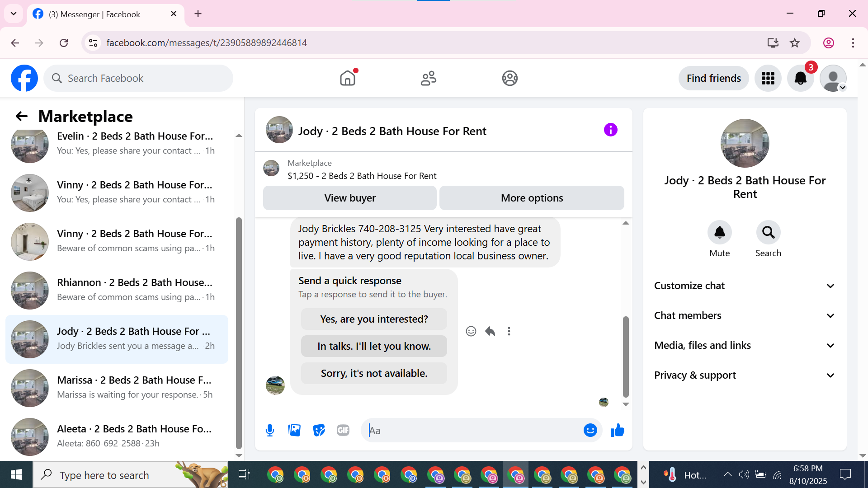Open the Facebook notifications bell
The height and width of the screenshot is (488, 868).
800,78
